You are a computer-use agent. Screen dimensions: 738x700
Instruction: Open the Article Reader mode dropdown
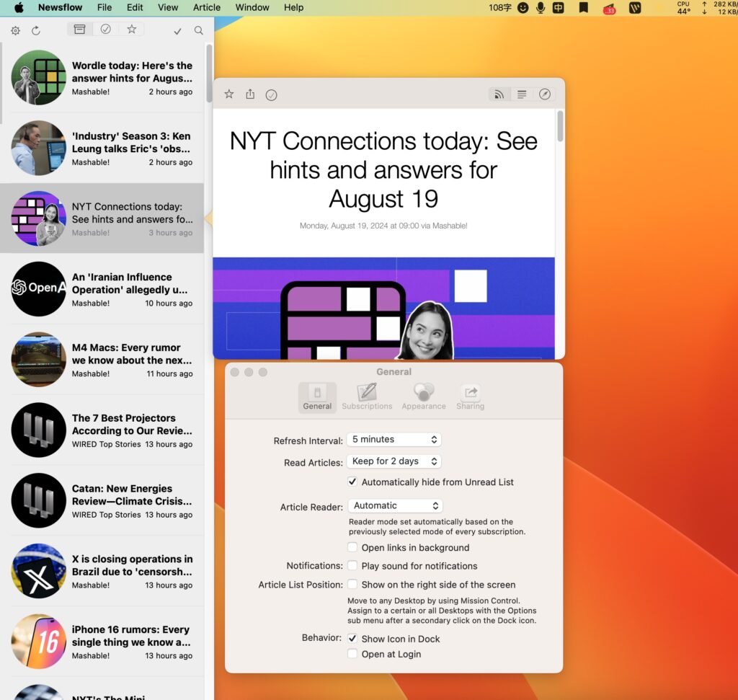click(x=395, y=505)
